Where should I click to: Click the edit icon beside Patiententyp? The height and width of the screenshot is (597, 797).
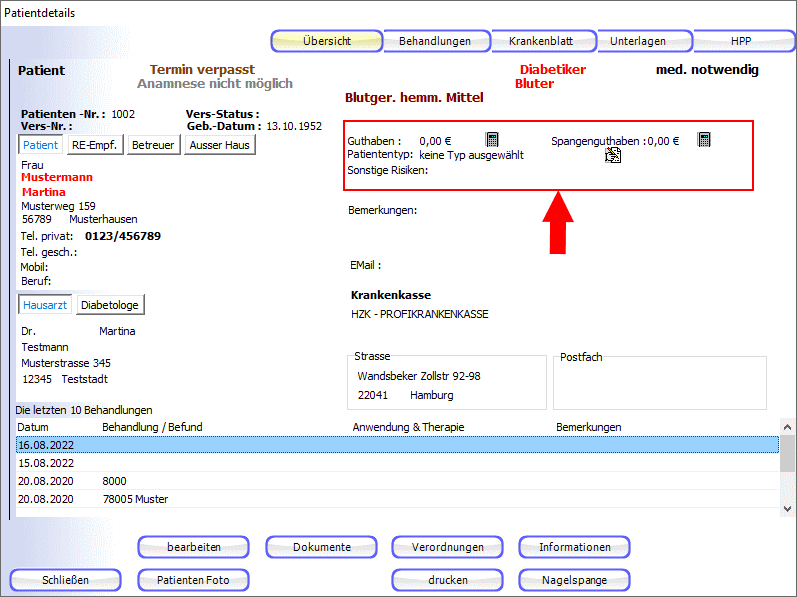point(613,156)
